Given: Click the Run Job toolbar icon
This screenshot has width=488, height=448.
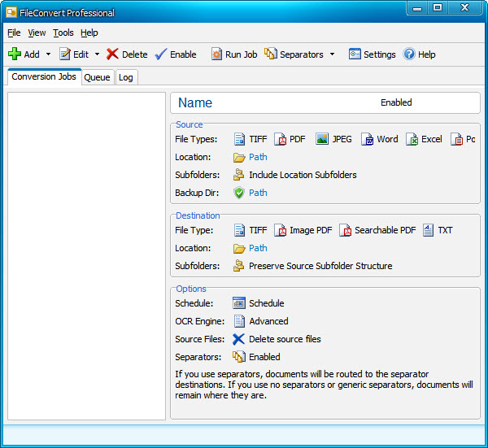Looking at the screenshot, I should point(216,54).
